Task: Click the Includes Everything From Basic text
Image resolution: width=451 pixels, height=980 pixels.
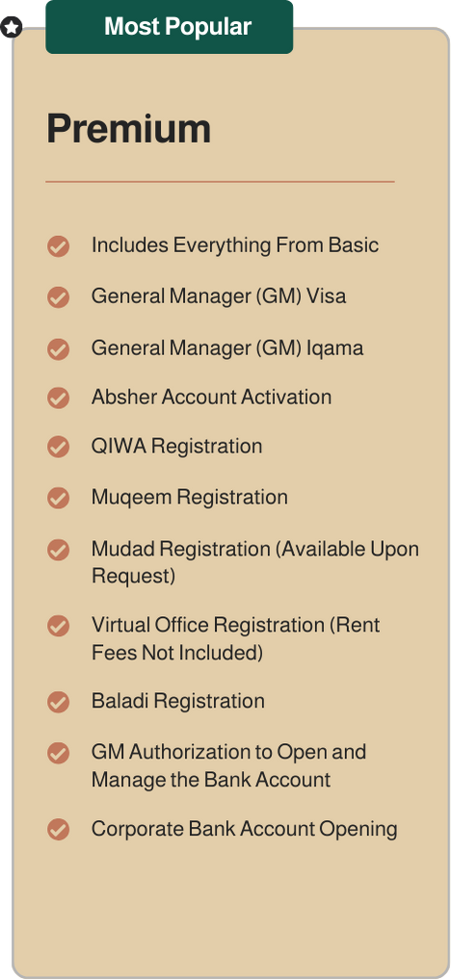Action: tap(235, 245)
